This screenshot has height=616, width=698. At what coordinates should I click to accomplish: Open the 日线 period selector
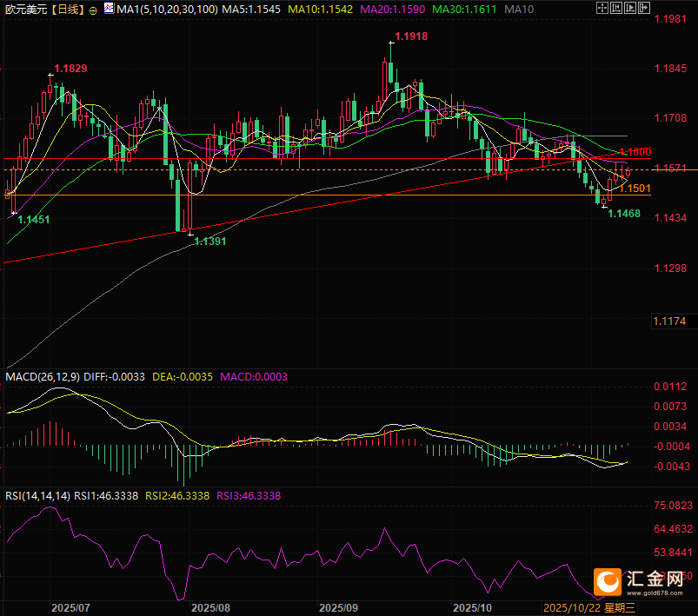click(66, 10)
